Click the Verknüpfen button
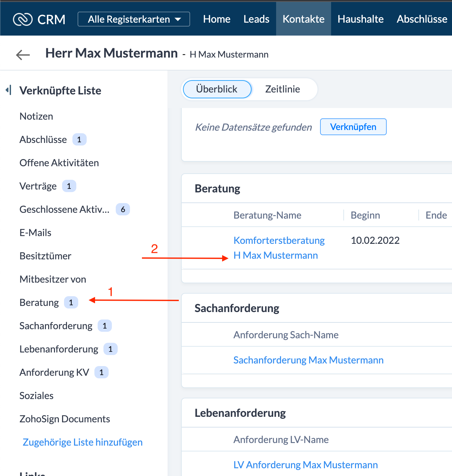 [353, 127]
